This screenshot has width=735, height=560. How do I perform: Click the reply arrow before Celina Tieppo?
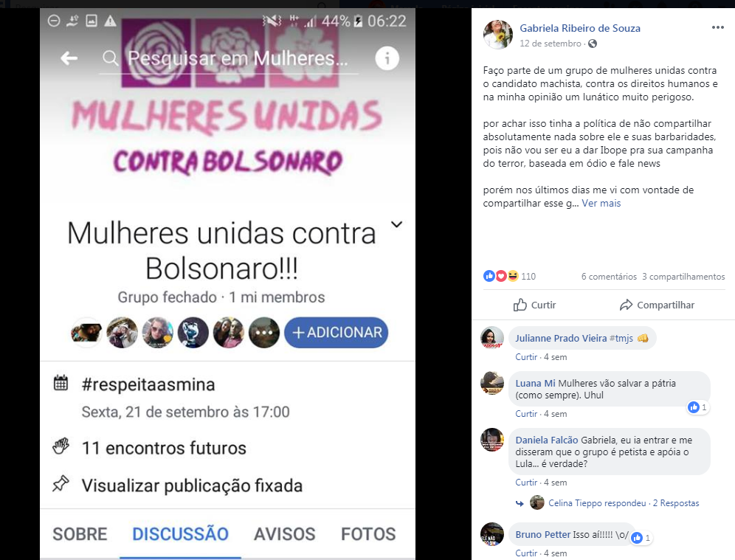(x=520, y=503)
